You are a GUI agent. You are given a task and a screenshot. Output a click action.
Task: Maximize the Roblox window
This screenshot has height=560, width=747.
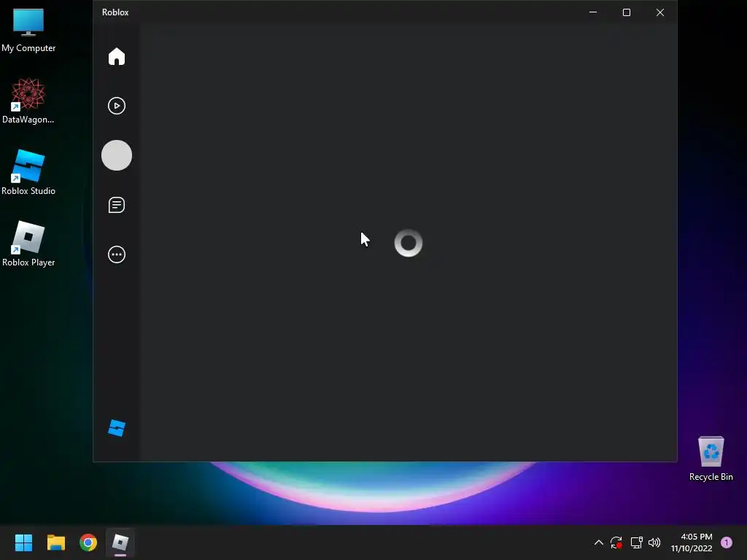627,12
